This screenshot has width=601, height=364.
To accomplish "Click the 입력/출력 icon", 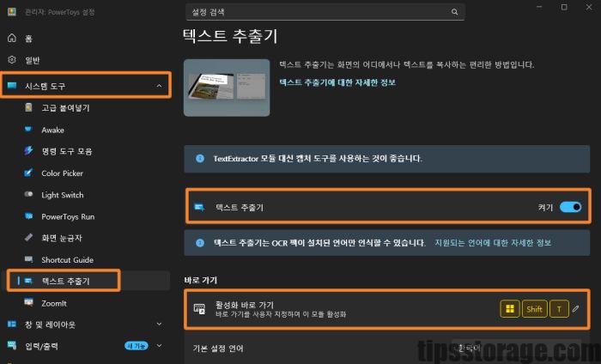I will click(12, 345).
